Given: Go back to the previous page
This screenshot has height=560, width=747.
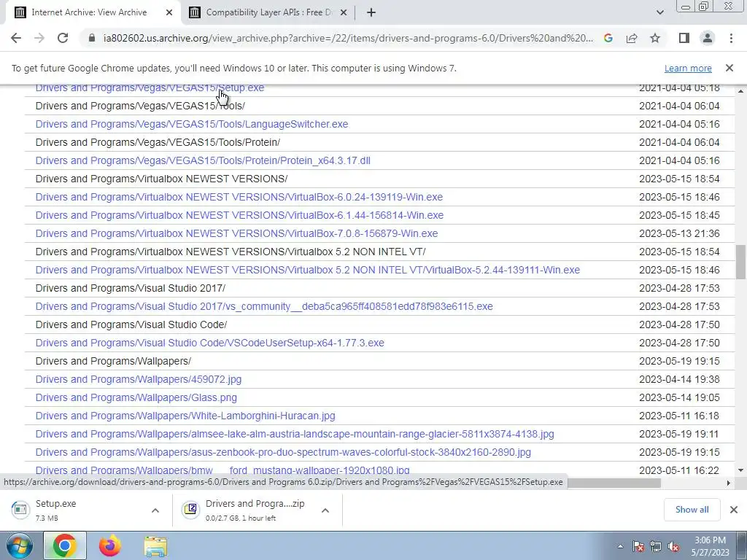Looking at the screenshot, I should [16, 38].
